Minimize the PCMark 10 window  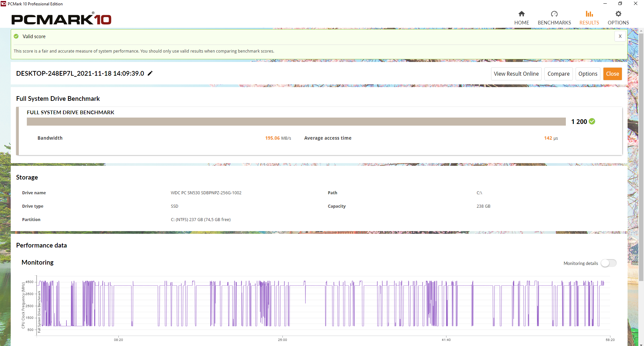point(605,4)
